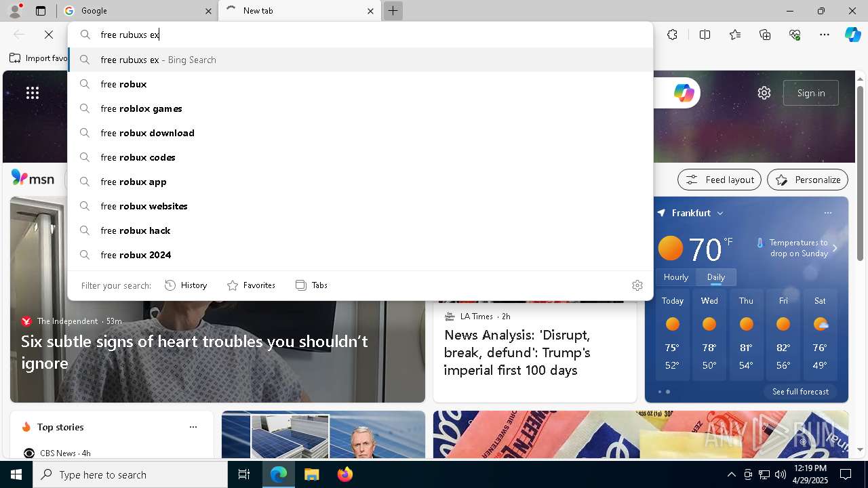Select 'free robux codes' suggestion
Screen dimensions: 868x488
point(361,157)
